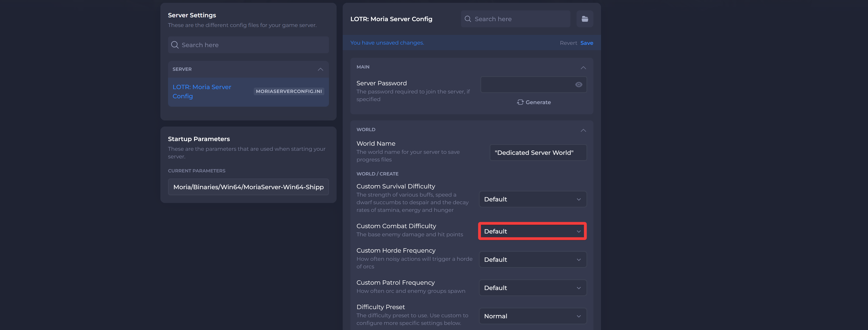
Task: Edit the World Name field
Action: pyautogui.click(x=538, y=152)
